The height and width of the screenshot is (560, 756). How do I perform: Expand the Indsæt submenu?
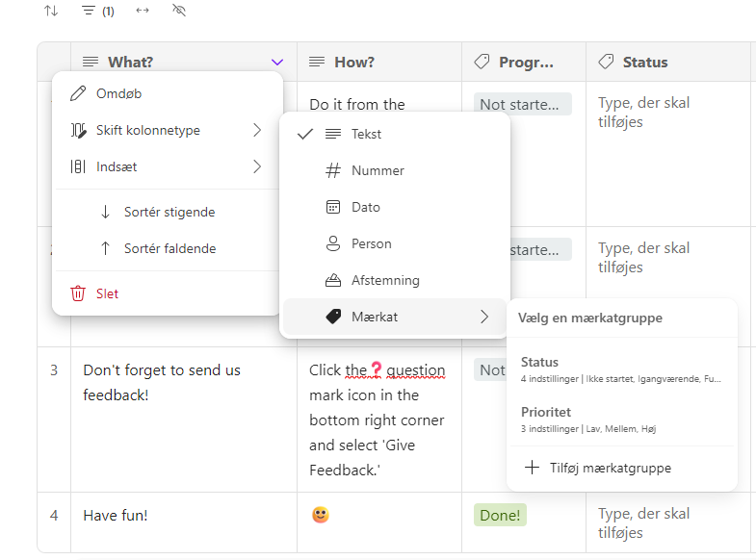coord(167,166)
